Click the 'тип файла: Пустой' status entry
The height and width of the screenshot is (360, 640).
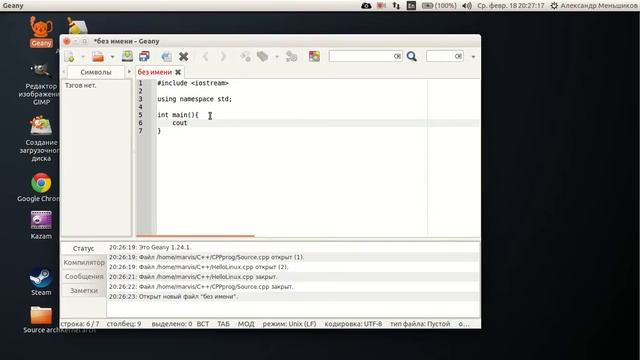(x=420, y=324)
